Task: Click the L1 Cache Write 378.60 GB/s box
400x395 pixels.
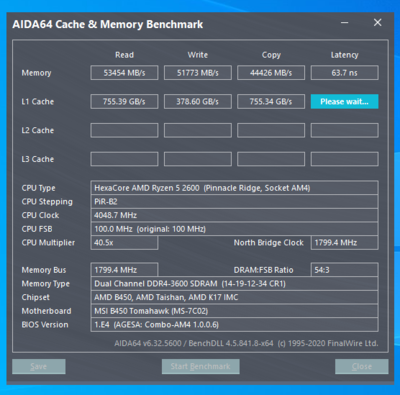Action: 198,101
